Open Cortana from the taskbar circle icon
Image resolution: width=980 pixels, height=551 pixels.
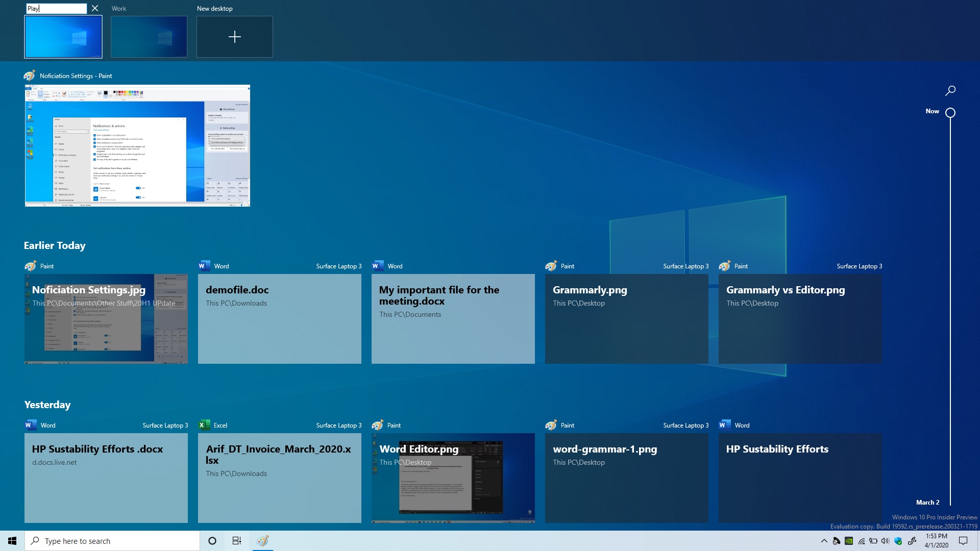pyautogui.click(x=212, y=541)
